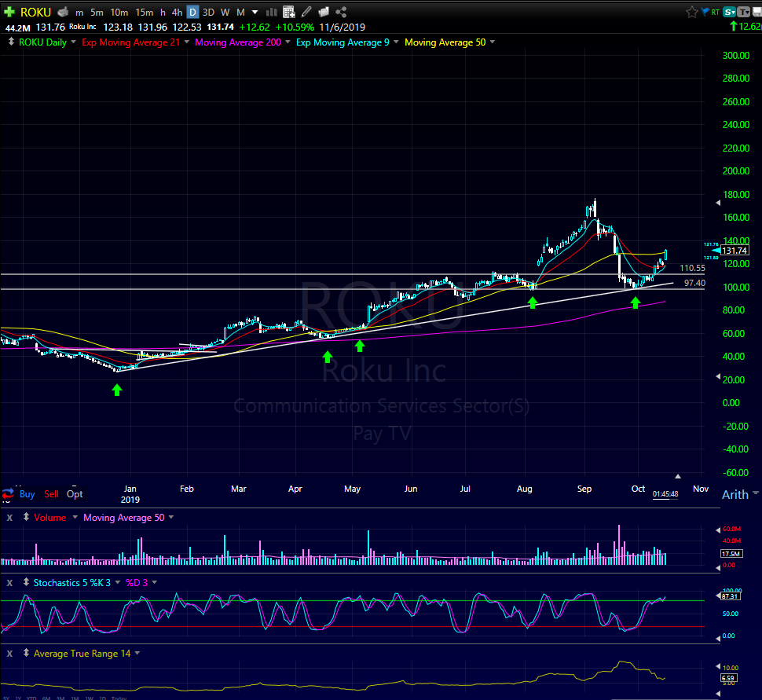
Task: Select the Daily 'D' time frame
Action: tap(193, 12)
